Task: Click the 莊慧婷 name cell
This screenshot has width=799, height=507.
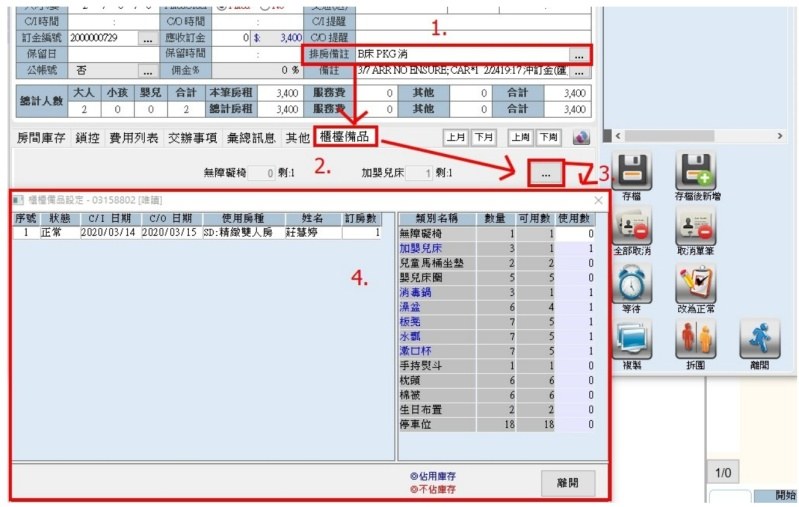Action: coord(313,233)
